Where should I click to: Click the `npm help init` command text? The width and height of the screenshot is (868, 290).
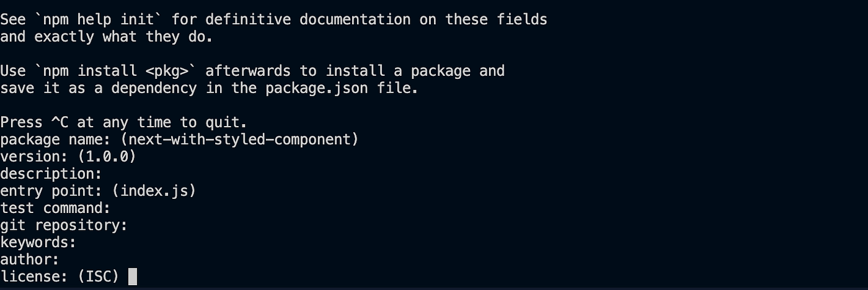(98, 19)
